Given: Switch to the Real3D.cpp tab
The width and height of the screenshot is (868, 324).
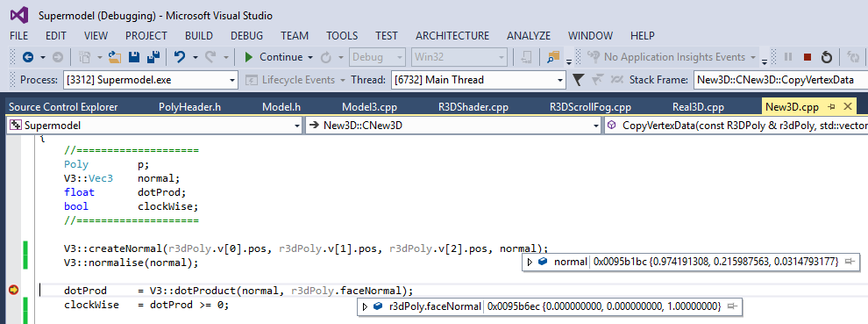Looking at the screenshot, I should click(x=698, y=107).
